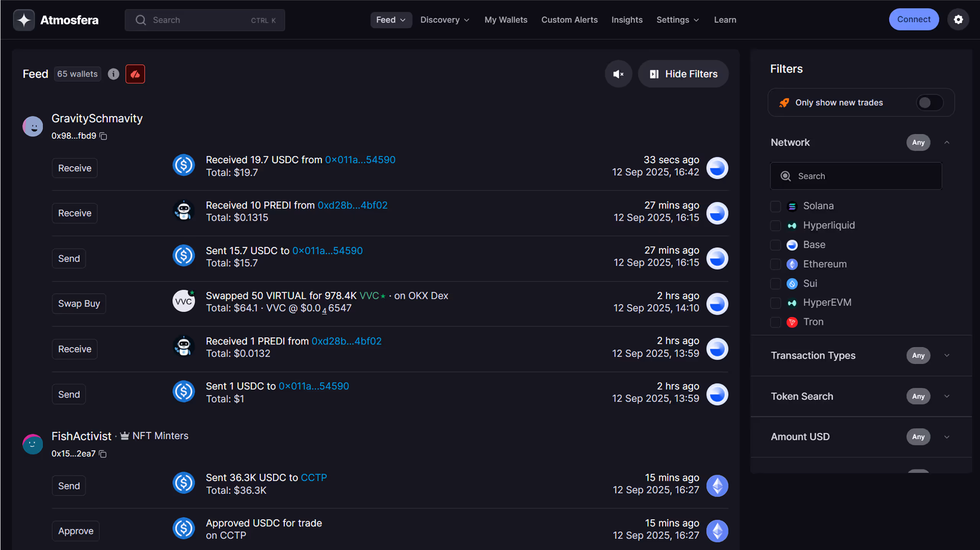Click the Base network icon on Sent 1 USDC row

717,394
